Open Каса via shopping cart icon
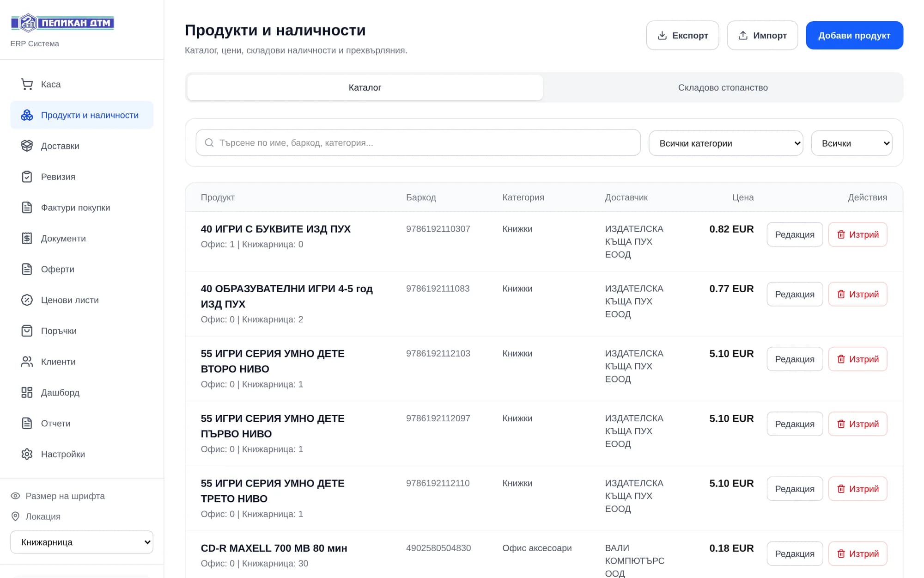This screenshot has height=578, width=924. coord(27,84)
